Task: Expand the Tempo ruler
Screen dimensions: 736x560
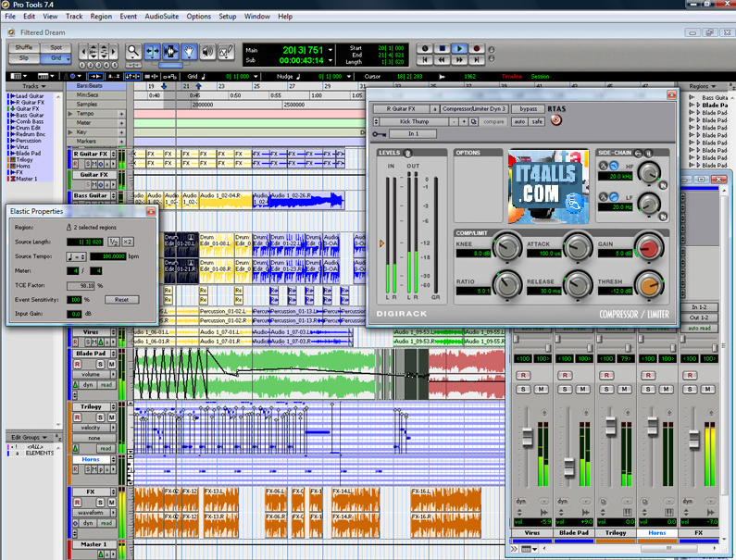Action: pos(70,114)
